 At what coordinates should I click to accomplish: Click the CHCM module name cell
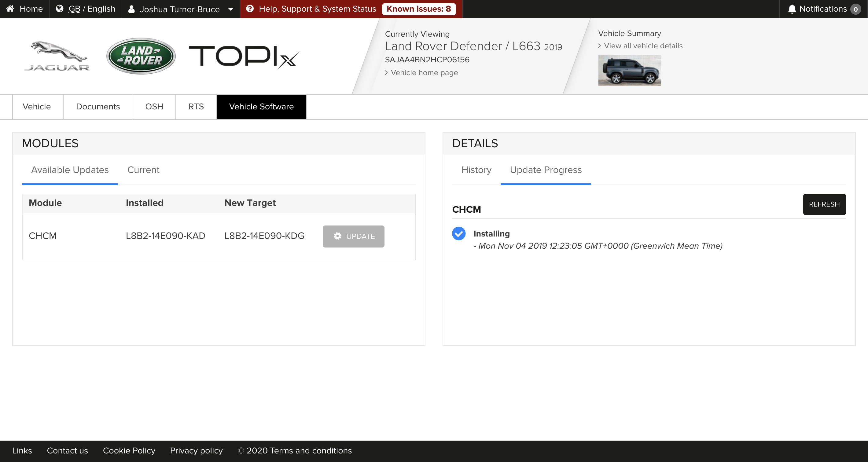(43, 236)
